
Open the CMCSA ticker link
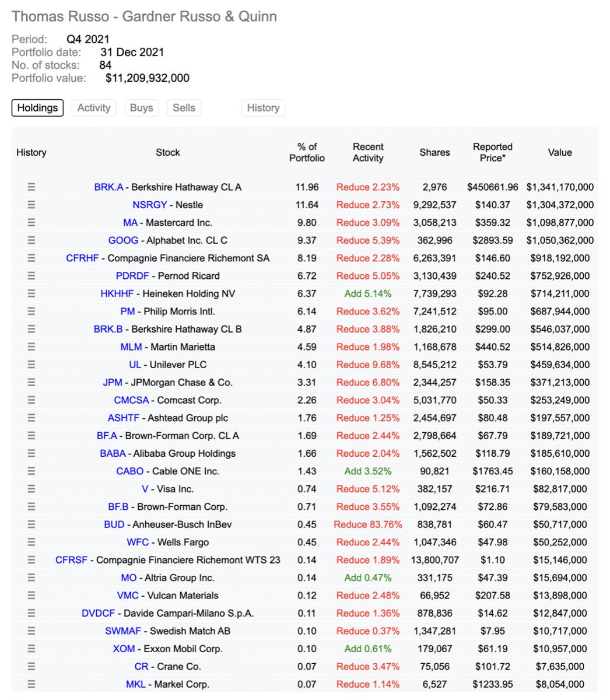[132, 400]
